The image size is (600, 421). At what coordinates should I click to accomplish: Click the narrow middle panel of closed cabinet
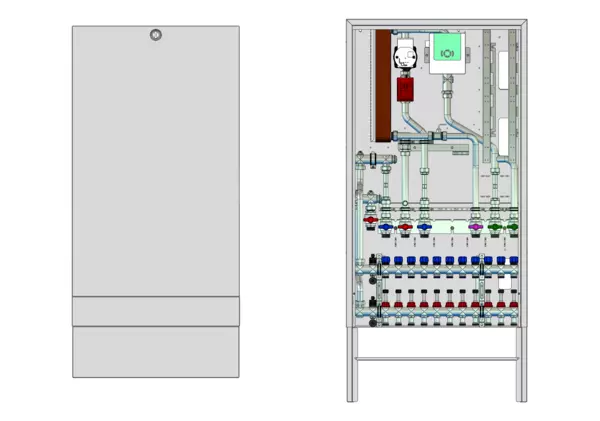(155, 311)
